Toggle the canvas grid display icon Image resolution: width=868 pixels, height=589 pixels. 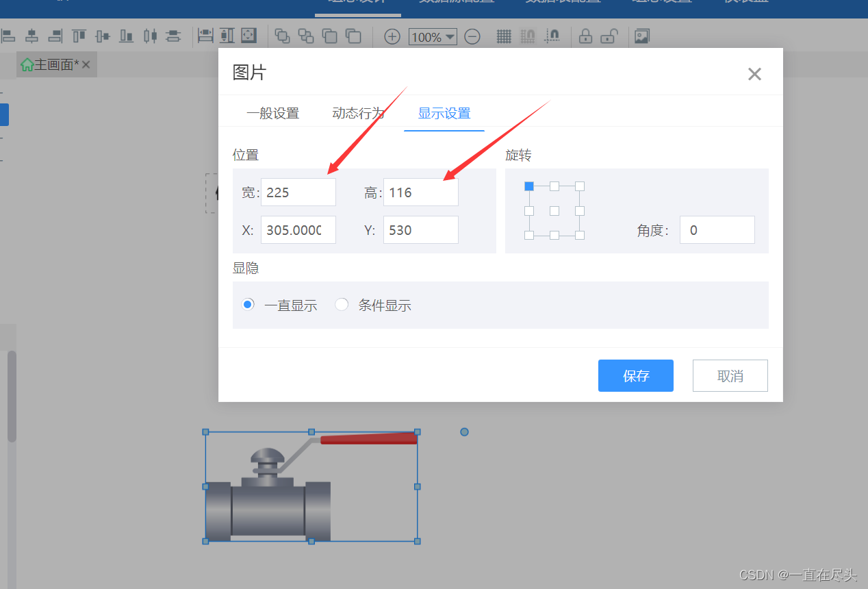504,36
